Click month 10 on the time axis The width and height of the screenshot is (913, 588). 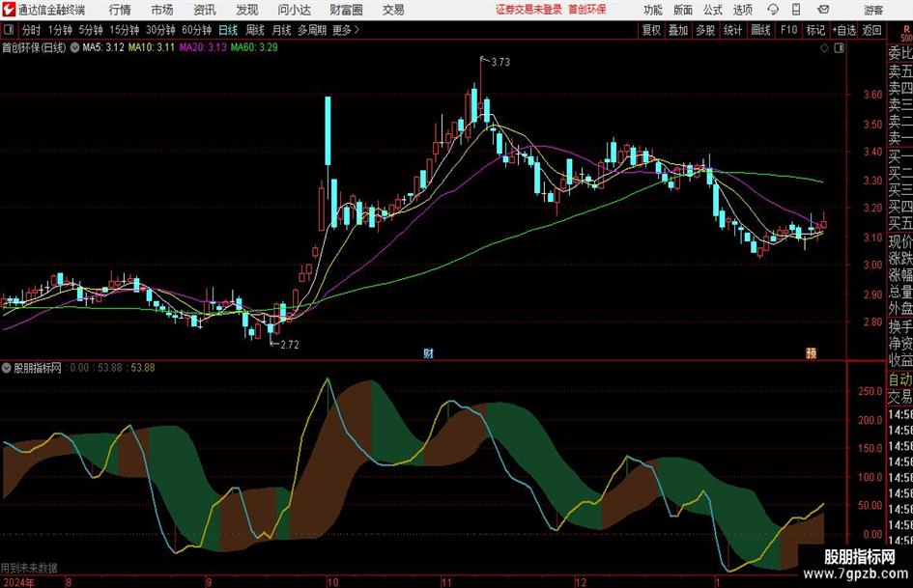click(332, 582)
